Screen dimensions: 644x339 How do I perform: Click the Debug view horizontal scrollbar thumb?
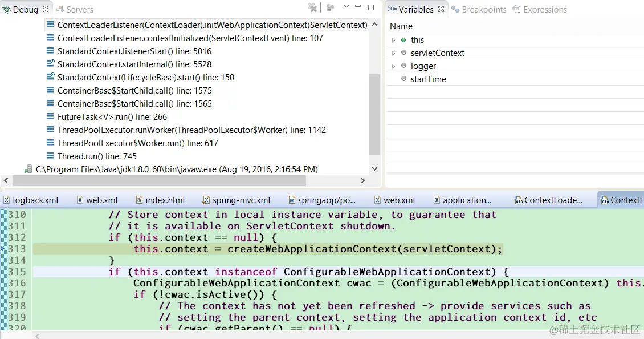coord(160,180)
